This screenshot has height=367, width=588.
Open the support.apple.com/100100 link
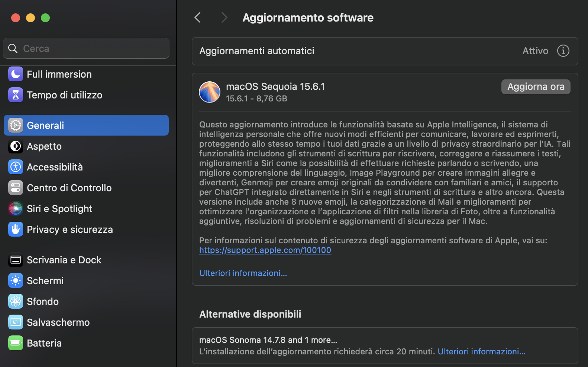pyautogui.click(x=265, y=250)
